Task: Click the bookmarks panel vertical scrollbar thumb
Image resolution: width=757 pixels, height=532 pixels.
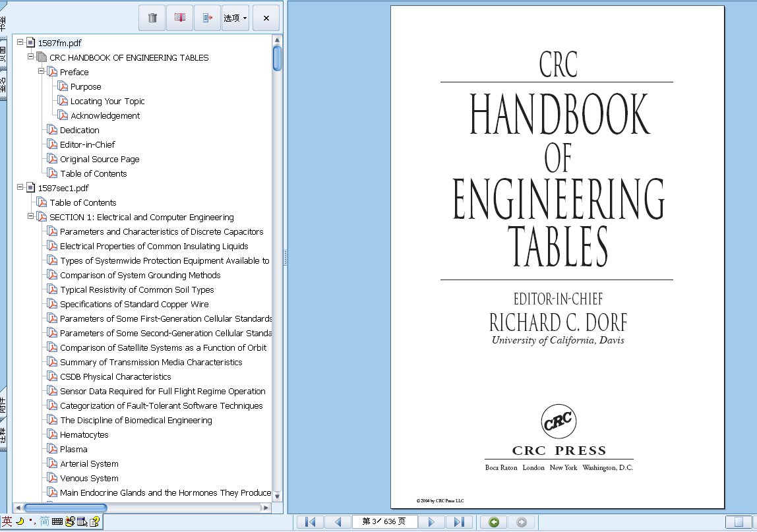Action: pos(277,58)
